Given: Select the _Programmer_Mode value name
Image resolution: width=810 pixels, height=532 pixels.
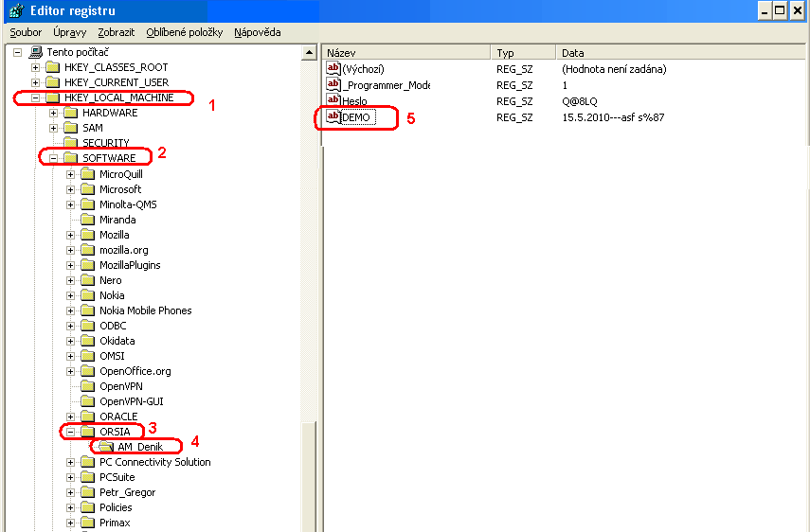Looking at the screenshot, I should [387, 85].
